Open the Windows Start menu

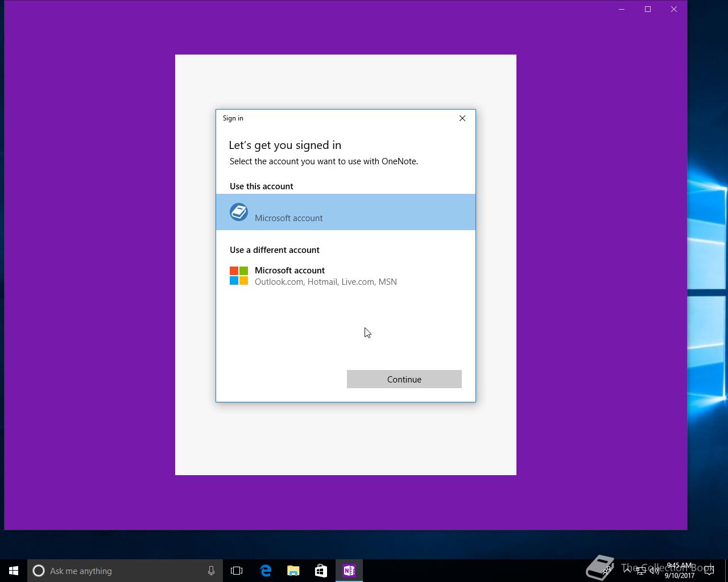(14, 571)
